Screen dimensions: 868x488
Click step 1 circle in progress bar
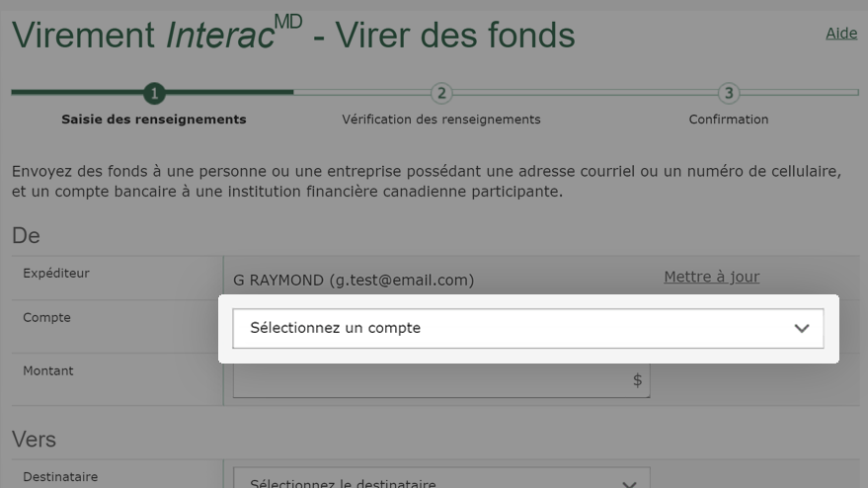[154, 93]
